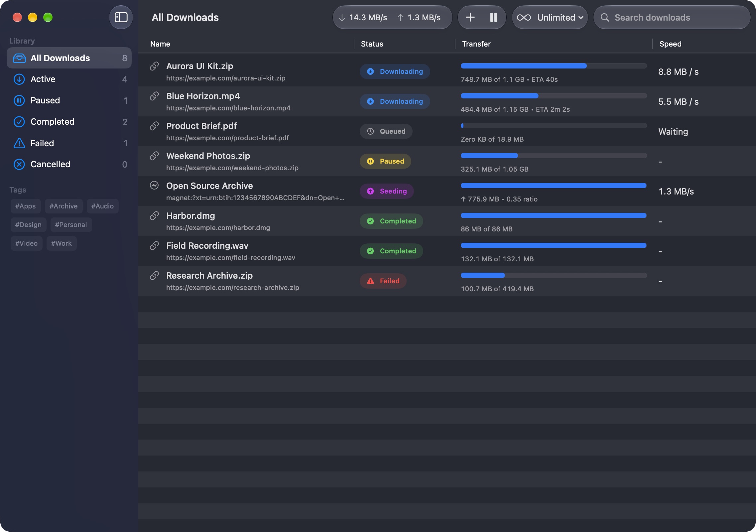Click the link icon beside Blue Horizon.mp4
756x532 pixels.
[154, 96]
